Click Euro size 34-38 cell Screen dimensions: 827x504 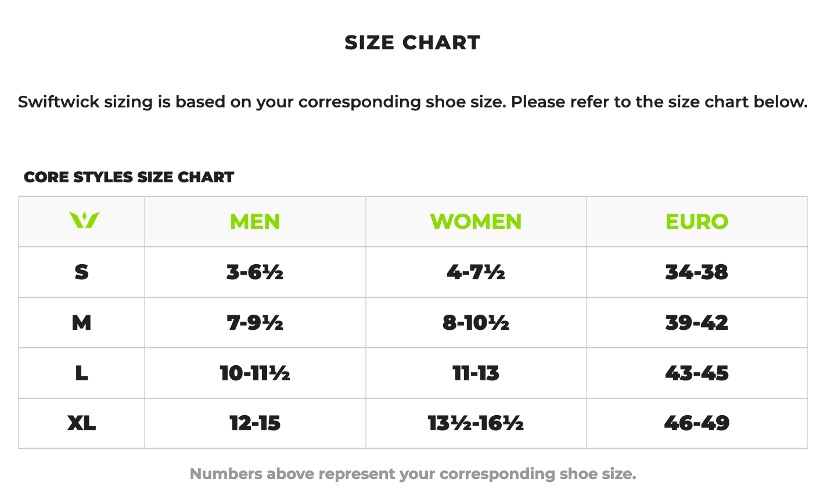[696, 272]
